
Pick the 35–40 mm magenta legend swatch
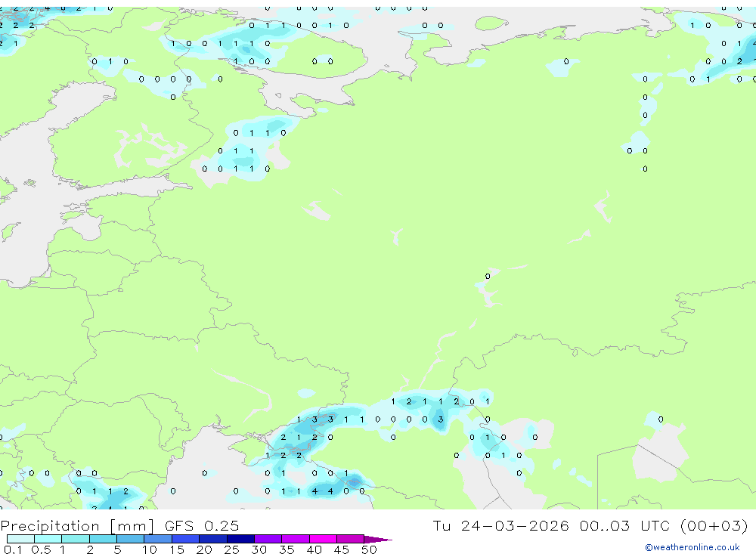point(296,539)
